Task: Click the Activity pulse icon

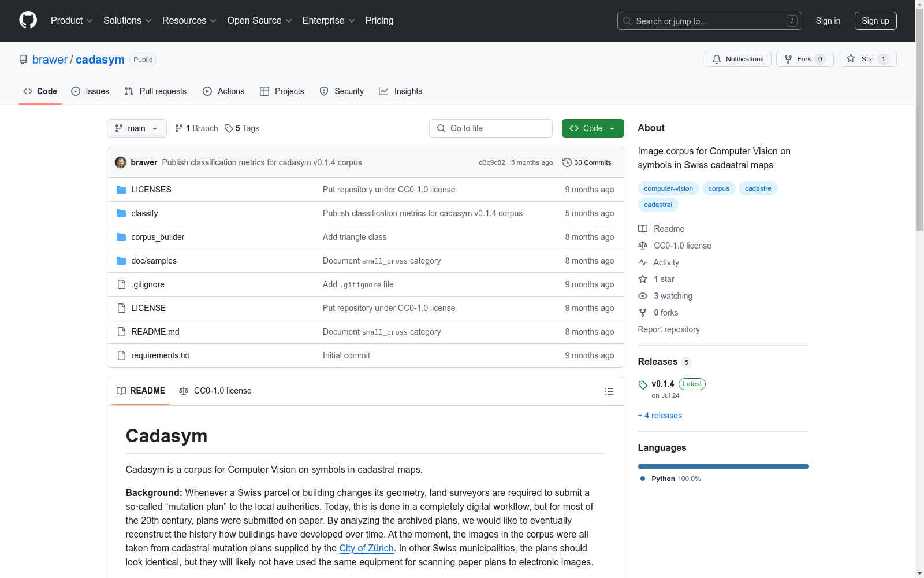Action: [x=643, y=262]
